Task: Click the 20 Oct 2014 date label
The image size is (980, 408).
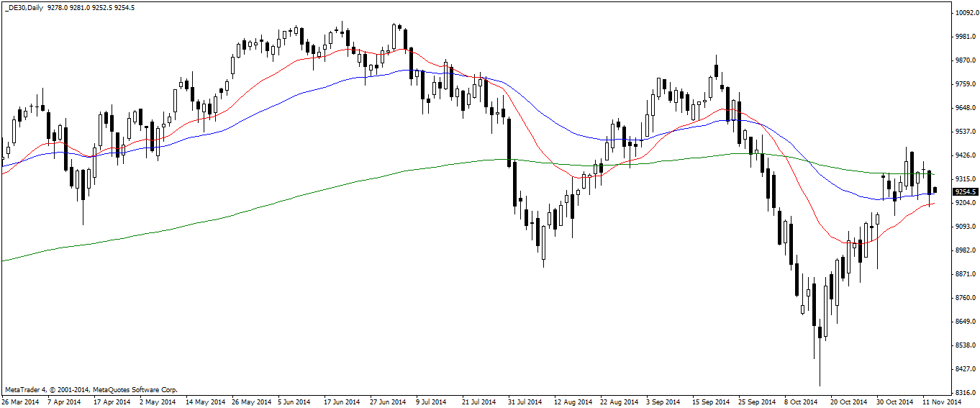Action: [849, 402]
